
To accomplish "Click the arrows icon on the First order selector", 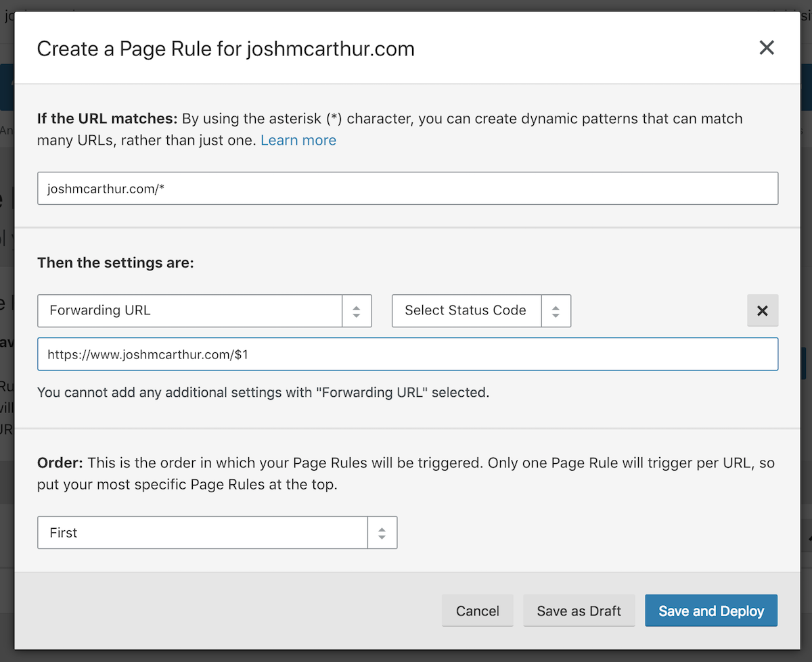I will point(382,533).
